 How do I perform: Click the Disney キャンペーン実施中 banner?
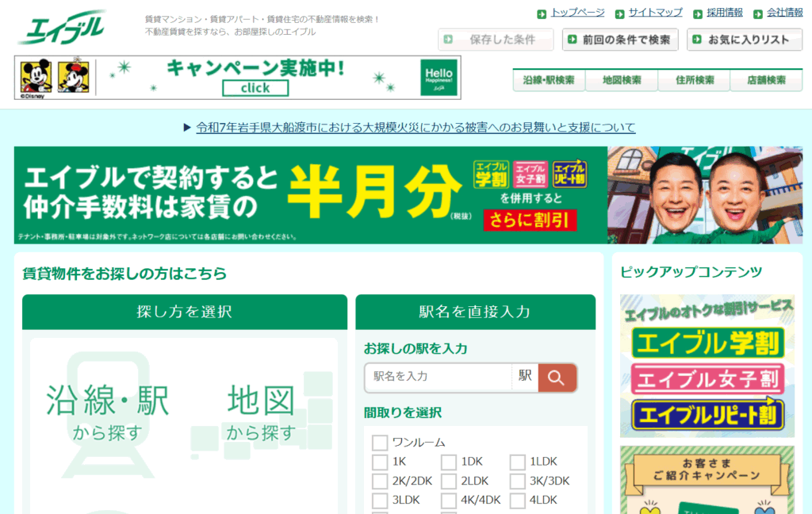coord(238,78)
